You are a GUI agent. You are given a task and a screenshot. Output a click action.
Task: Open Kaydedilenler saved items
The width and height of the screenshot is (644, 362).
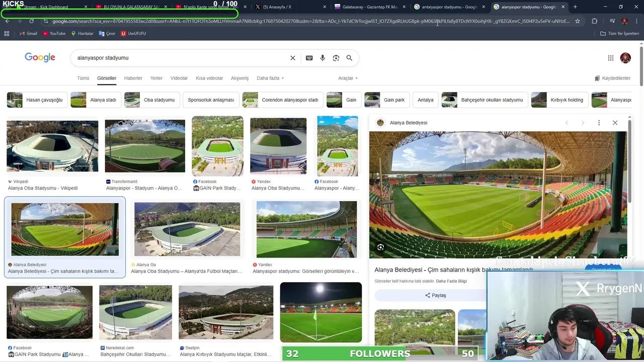612,78
